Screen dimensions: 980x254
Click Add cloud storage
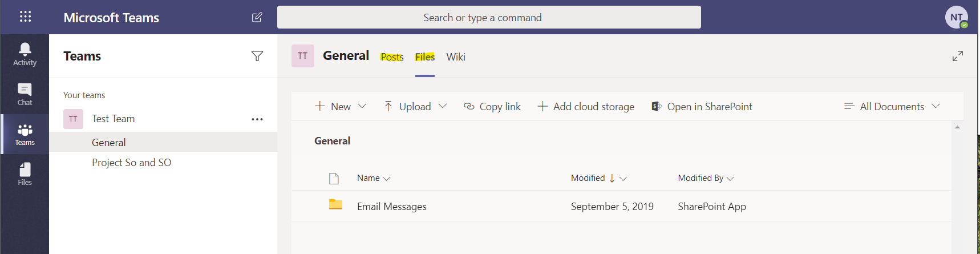point(586,106)
